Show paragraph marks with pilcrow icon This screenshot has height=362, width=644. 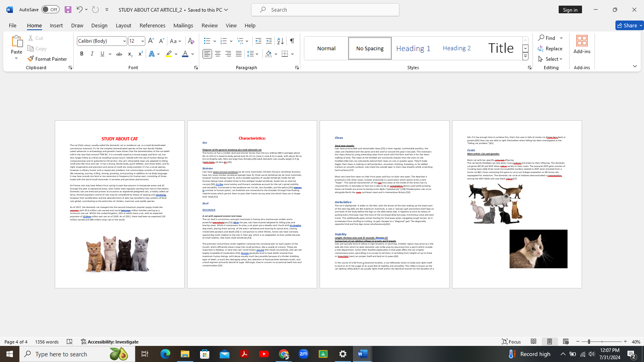tap(292, 41)
